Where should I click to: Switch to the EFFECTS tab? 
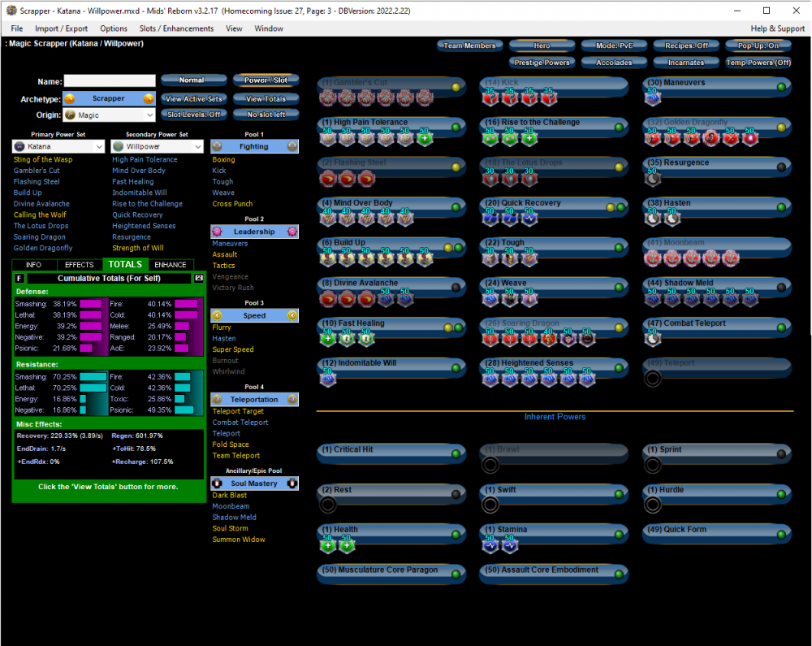(x=79, y=264)
